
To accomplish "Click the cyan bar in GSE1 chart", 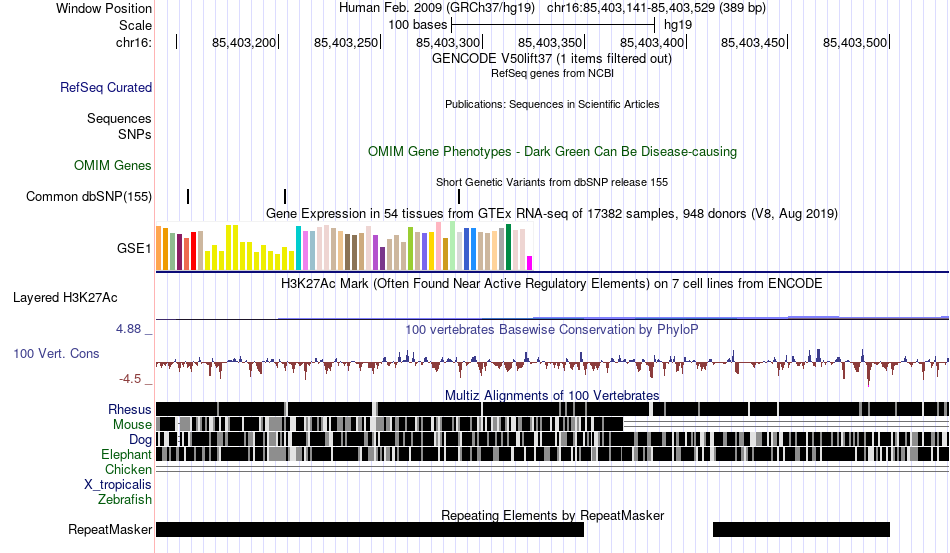I will (298, 248).
